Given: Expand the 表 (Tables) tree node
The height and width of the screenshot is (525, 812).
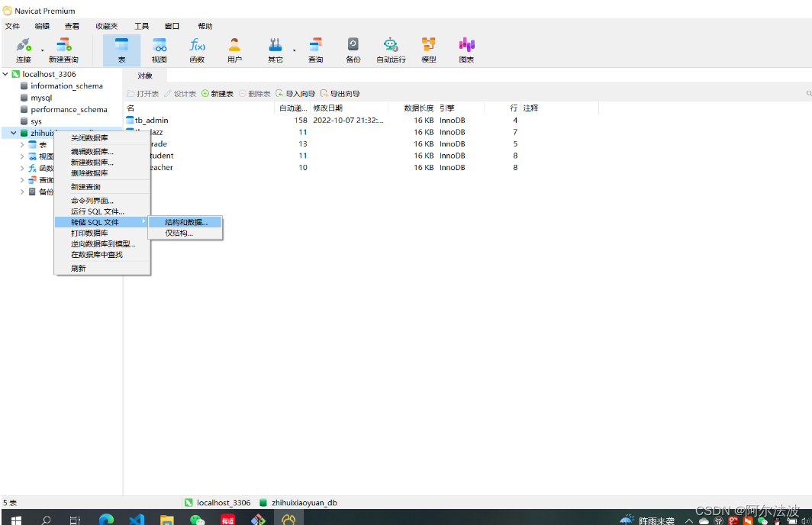Looking at the screenshot, I should click(x=21, y=145).
